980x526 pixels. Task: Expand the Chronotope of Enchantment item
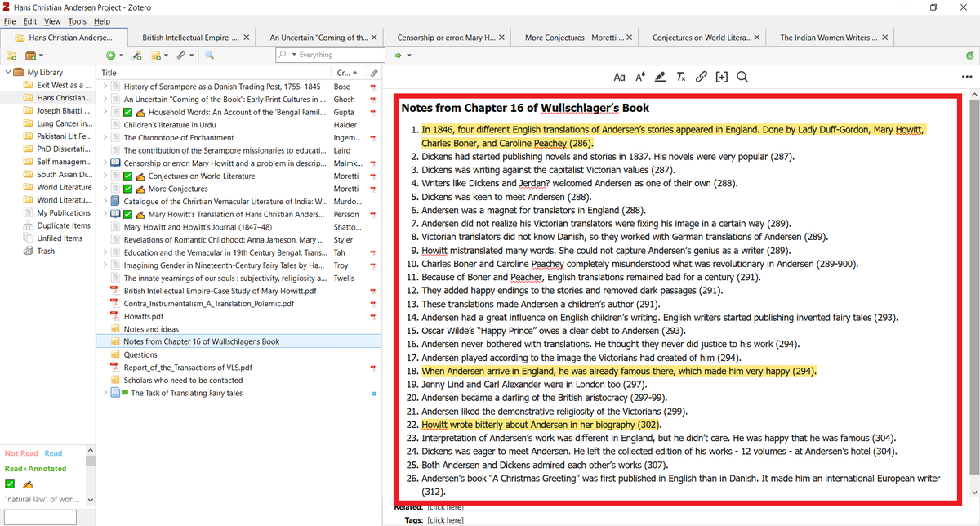point(105,138)
